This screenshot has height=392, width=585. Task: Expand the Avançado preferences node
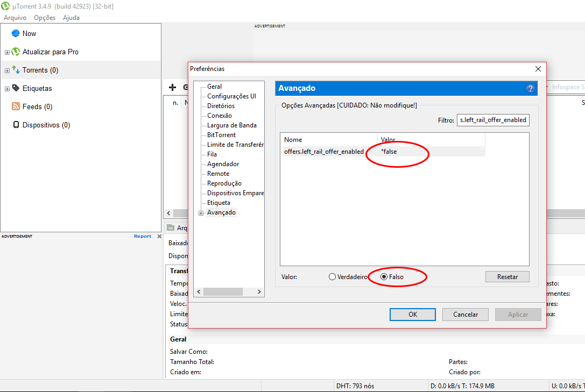[x=201, y=213]
